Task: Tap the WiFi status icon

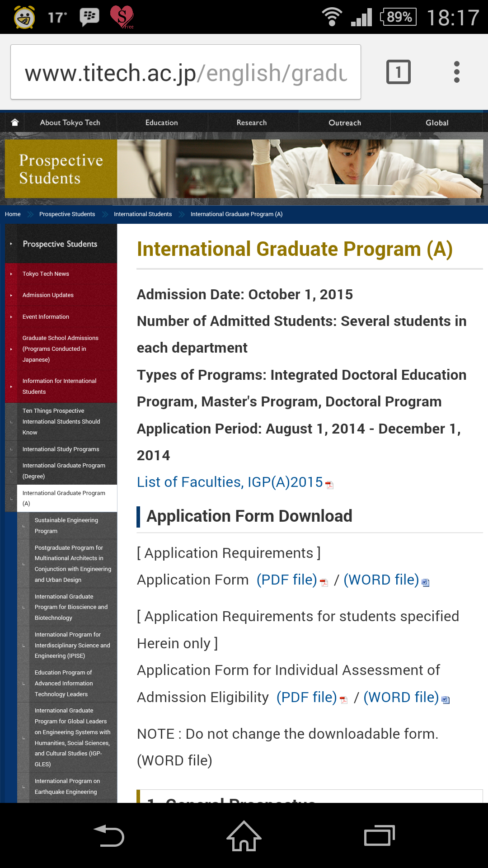Action: [x=332, y=17]
